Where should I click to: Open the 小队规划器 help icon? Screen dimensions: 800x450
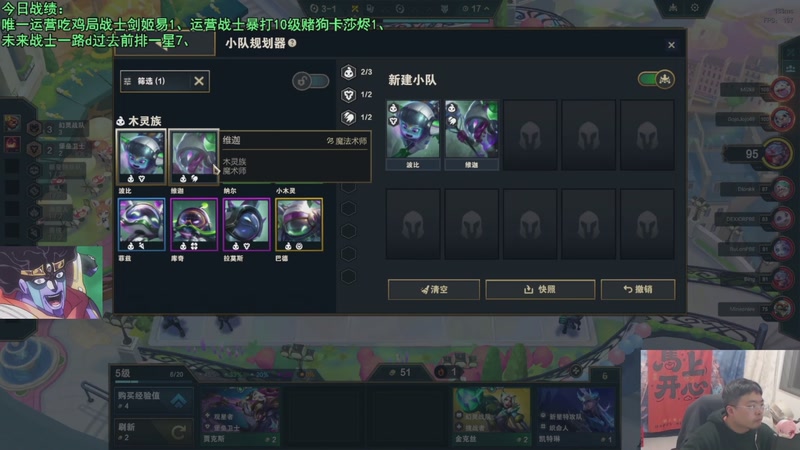click(x=292, y=43)
